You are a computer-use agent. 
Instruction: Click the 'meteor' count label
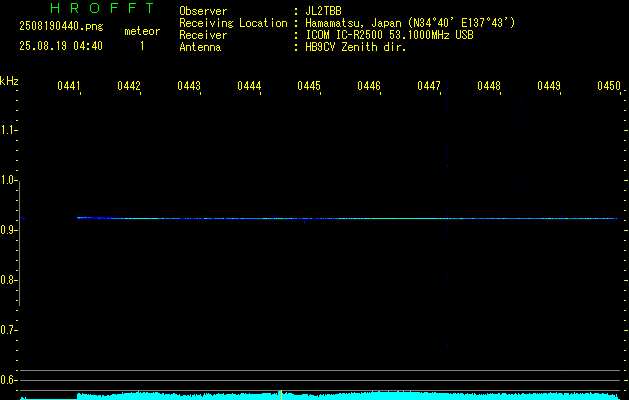click(x=142, y=31)
